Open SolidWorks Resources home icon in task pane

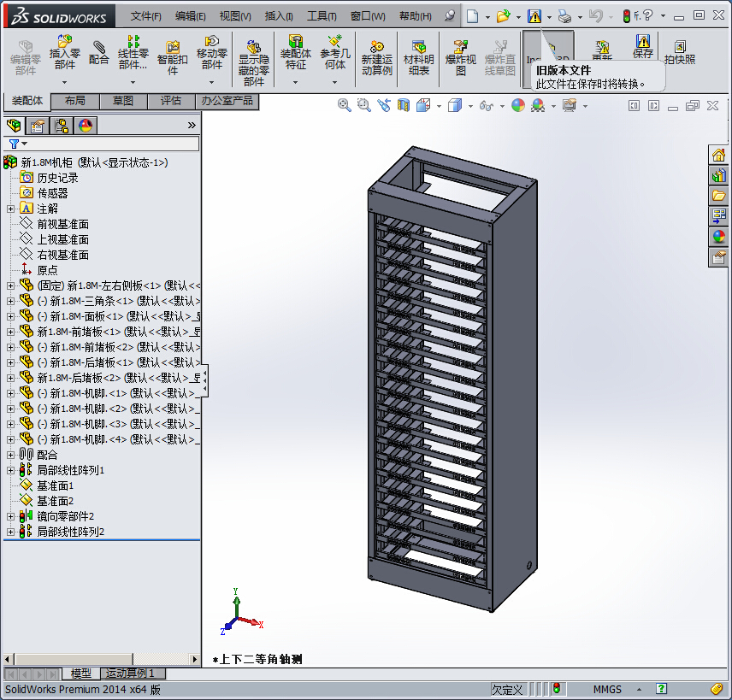(x=718, y=155)
